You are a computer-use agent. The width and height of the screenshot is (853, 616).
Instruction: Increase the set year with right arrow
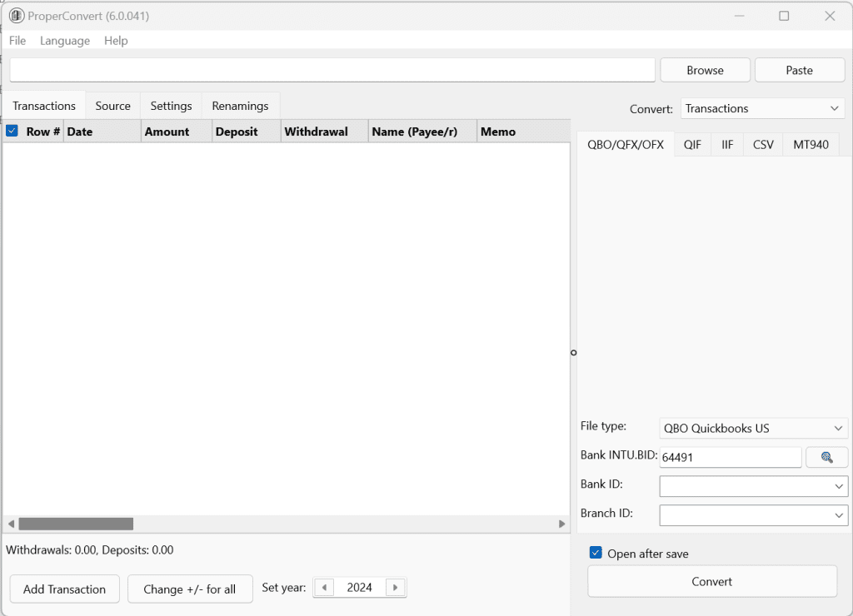[395, 588]
